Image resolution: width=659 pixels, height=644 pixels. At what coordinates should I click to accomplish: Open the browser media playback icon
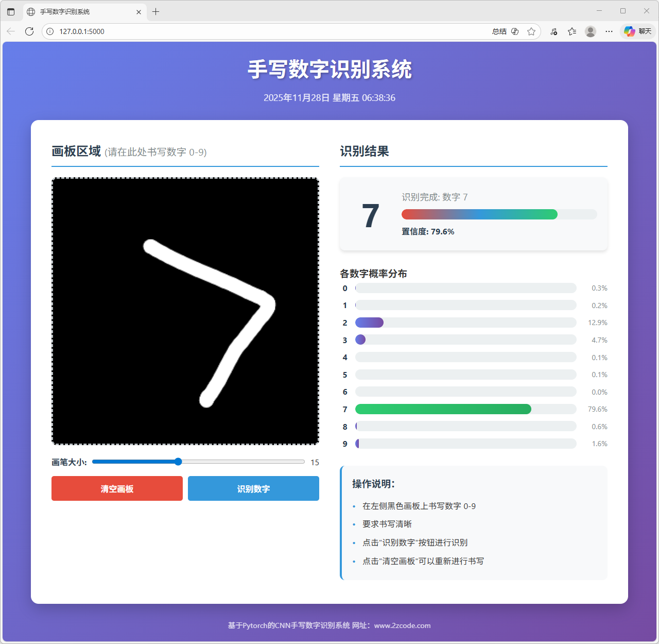tap(553, 31)
